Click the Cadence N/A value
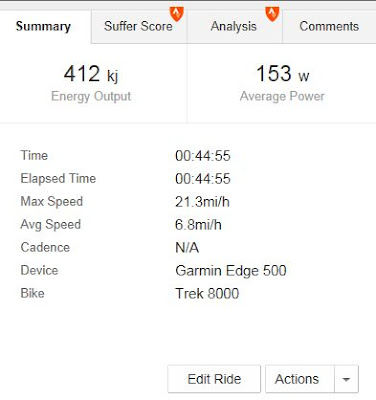The image size is (376, 400). (x=187, y=248)
